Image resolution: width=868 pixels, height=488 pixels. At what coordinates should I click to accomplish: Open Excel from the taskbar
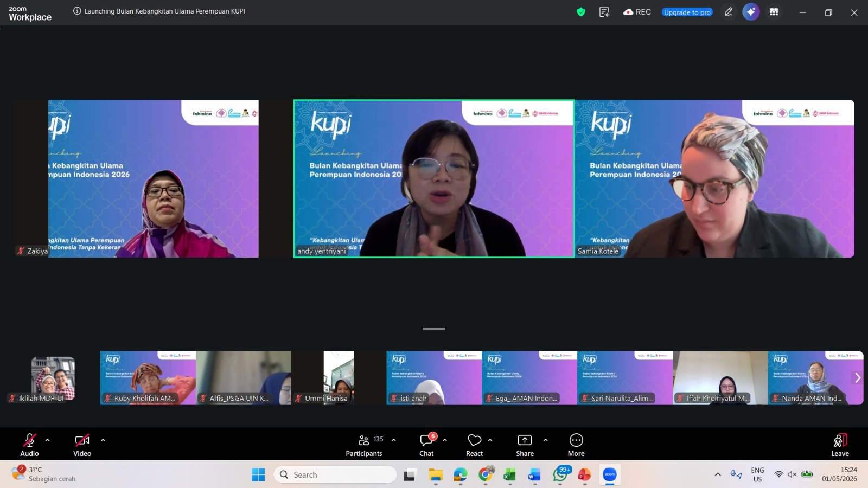click(509, 475)
